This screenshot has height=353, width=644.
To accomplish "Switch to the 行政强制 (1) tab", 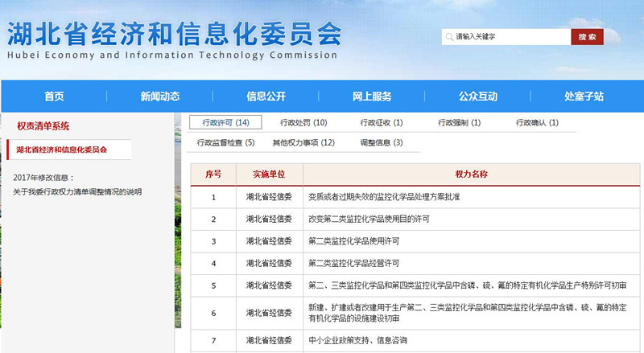I will click(x=459, y=123).
